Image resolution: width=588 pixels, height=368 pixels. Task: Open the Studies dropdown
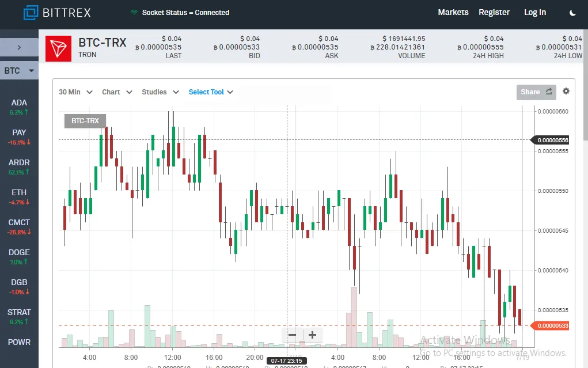[160, 92]
